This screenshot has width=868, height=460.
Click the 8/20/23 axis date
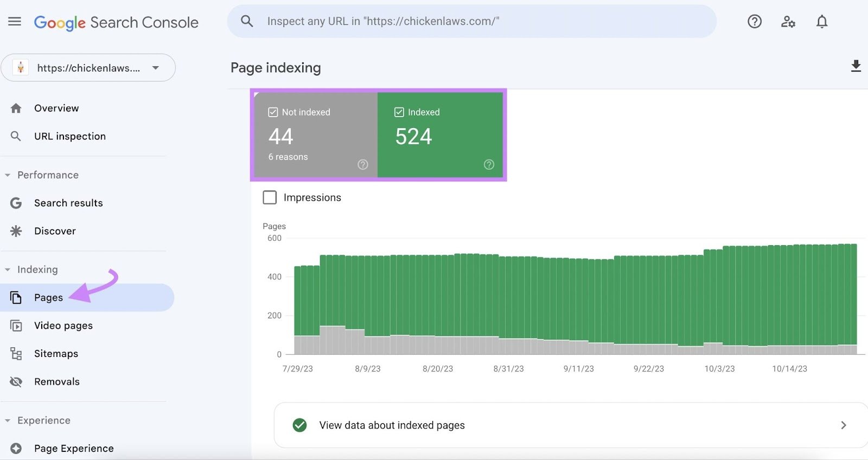(x=438, y=369)
